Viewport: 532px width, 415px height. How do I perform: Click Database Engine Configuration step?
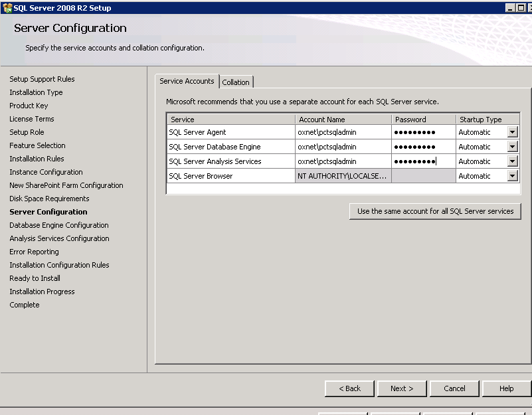click(x=59, y=225)
